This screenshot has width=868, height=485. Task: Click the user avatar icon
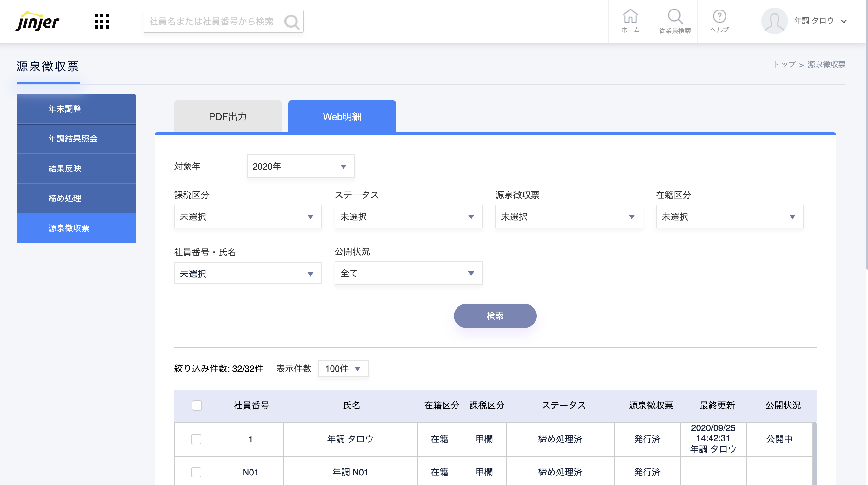pyautogui.click(x=774, y=21)
